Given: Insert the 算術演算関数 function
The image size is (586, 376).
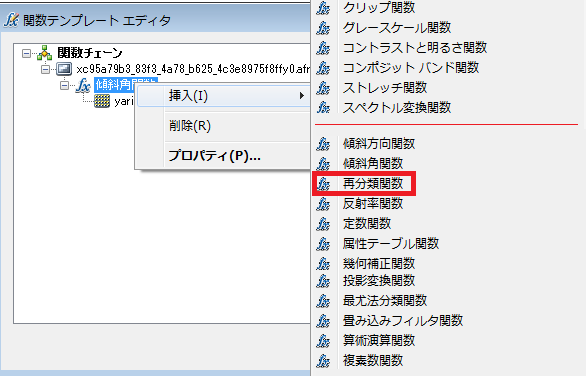Looking at the screenshot, I should (x=379, y=341).
